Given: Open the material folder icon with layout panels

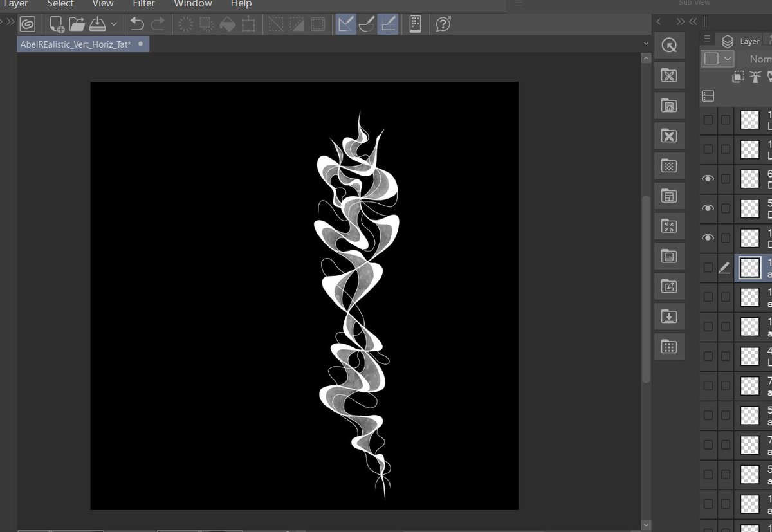Looking at the screenshot, I should 669,196.
